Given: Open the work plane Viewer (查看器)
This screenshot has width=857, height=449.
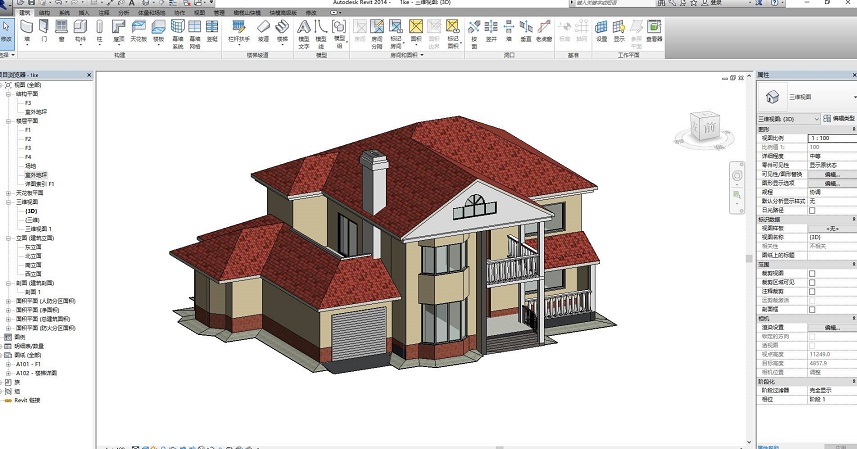Looking at the screenshot, I should click(654, 31).
